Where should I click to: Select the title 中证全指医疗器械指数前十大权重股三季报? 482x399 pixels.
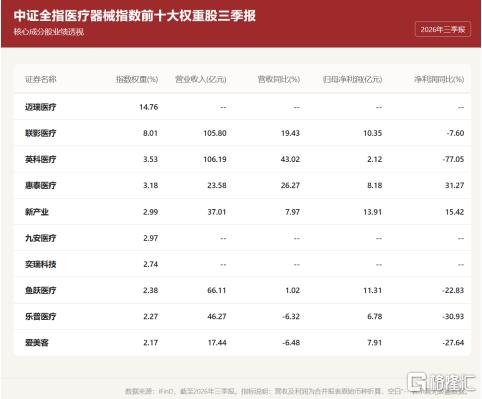135,15
